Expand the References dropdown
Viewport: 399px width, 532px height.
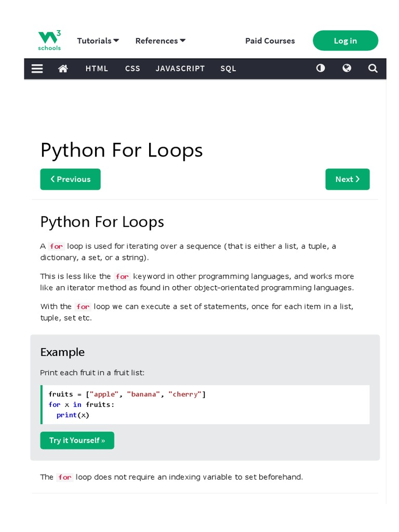[x=160, y=41]
